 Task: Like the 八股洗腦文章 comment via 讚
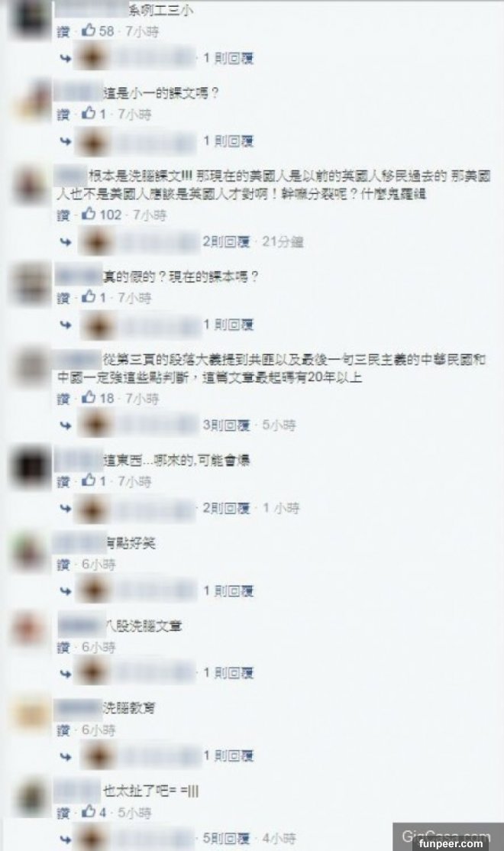tap(63, 647)
